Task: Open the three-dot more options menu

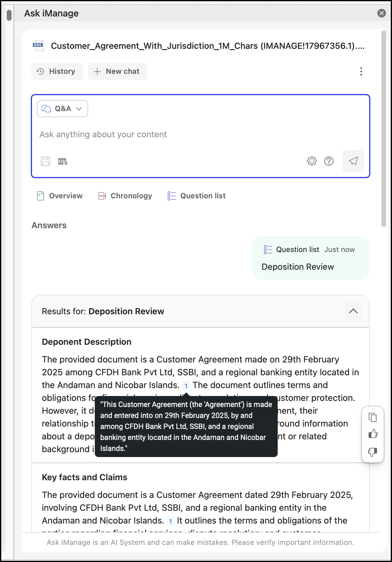Action: 361,71
